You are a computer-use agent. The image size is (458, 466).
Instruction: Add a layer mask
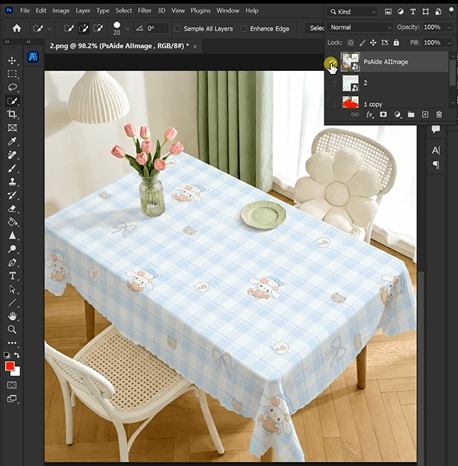383,115
